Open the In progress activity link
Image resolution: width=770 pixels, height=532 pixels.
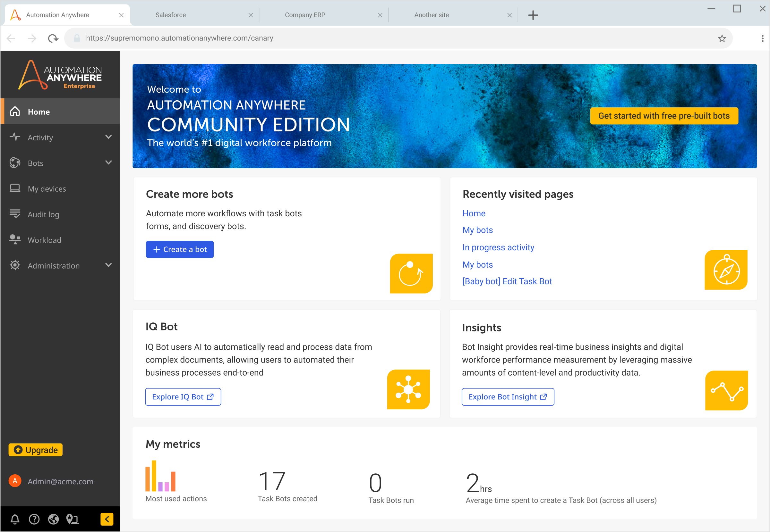click(498, 247)
